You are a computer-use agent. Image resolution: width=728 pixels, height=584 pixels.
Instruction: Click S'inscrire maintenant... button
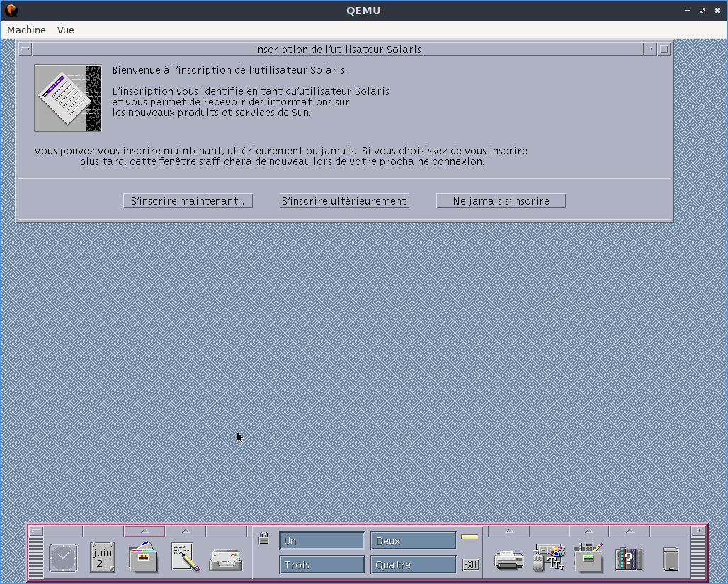click(x=188, y=201)
